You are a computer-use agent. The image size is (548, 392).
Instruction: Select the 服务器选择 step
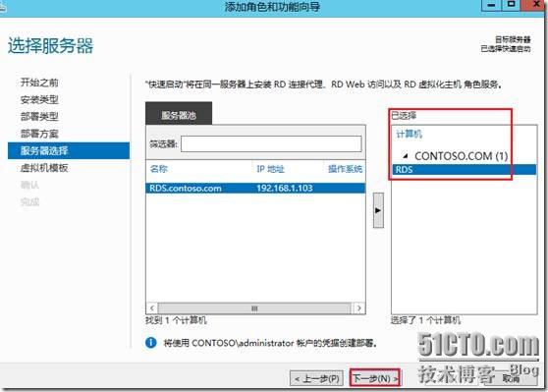coord(69,150)
